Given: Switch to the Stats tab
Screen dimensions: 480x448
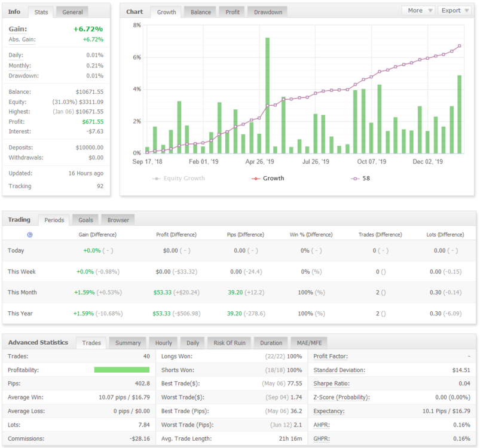Looking at the screenshot, I should [41, 12].
